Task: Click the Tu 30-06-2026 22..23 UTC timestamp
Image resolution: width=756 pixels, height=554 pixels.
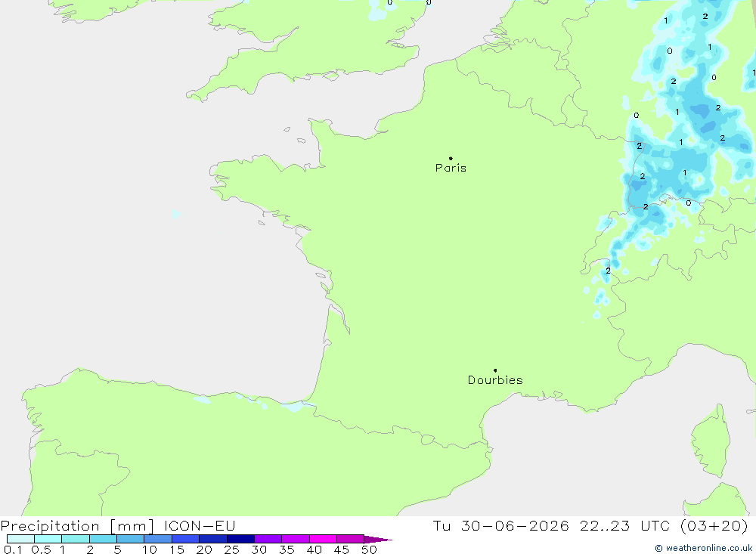Action: (590, 525)
